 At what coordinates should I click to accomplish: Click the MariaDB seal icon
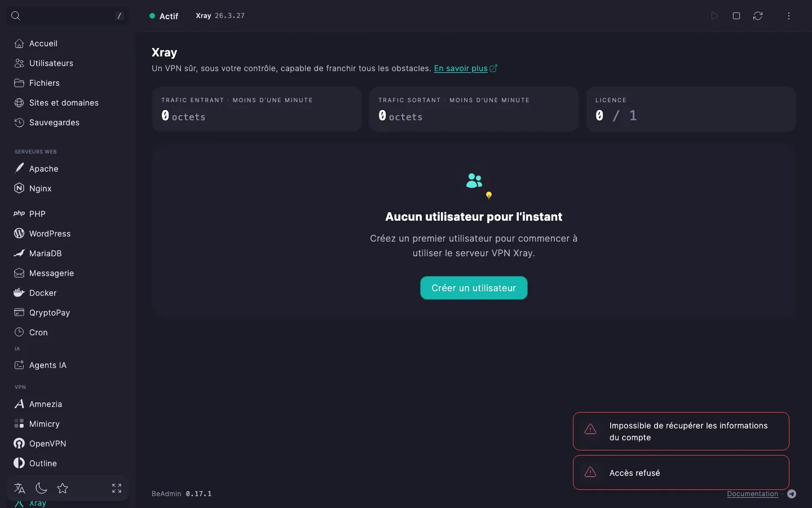tap(19, 253)
